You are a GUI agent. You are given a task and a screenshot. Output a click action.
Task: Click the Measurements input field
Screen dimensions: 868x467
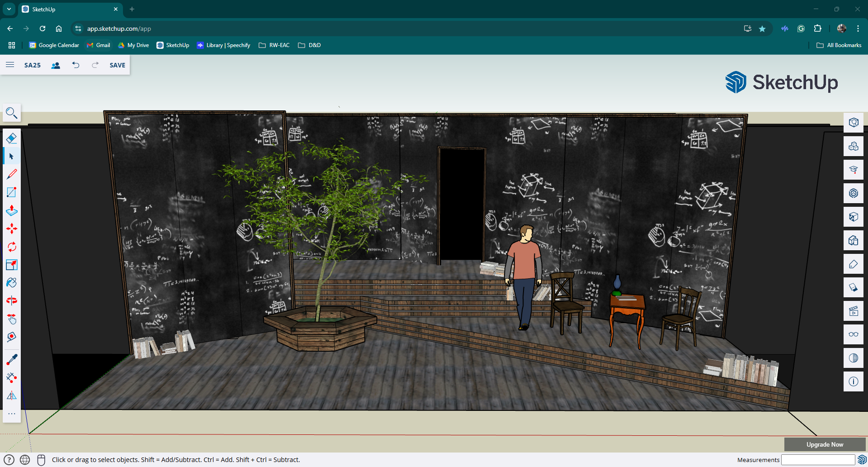click(x=818, y=460)
